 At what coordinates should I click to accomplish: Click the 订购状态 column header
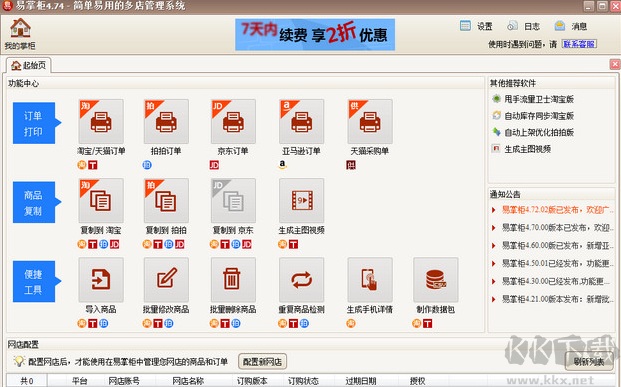coord(303,381)
